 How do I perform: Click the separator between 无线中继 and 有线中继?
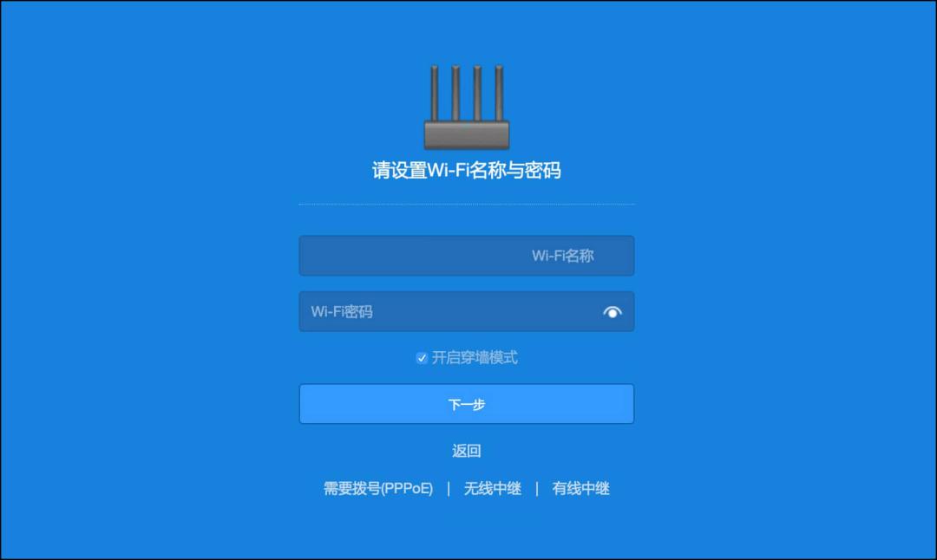(537, 488)
